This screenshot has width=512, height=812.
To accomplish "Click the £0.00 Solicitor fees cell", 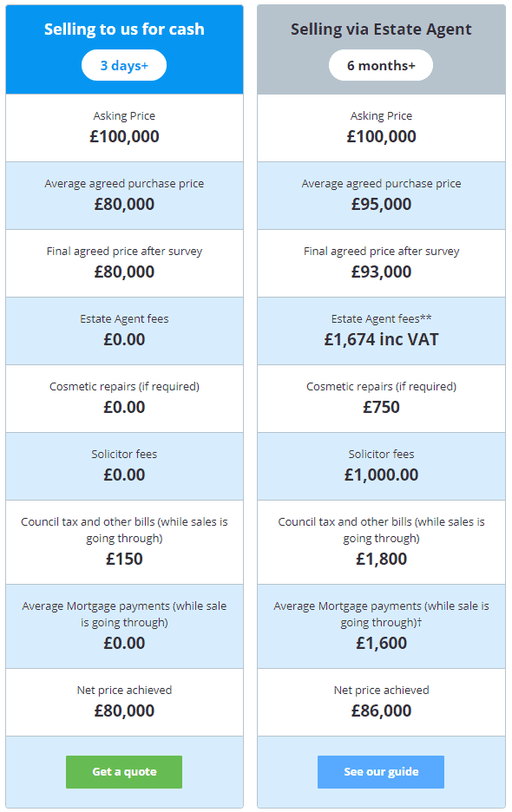I will (123, 465).
